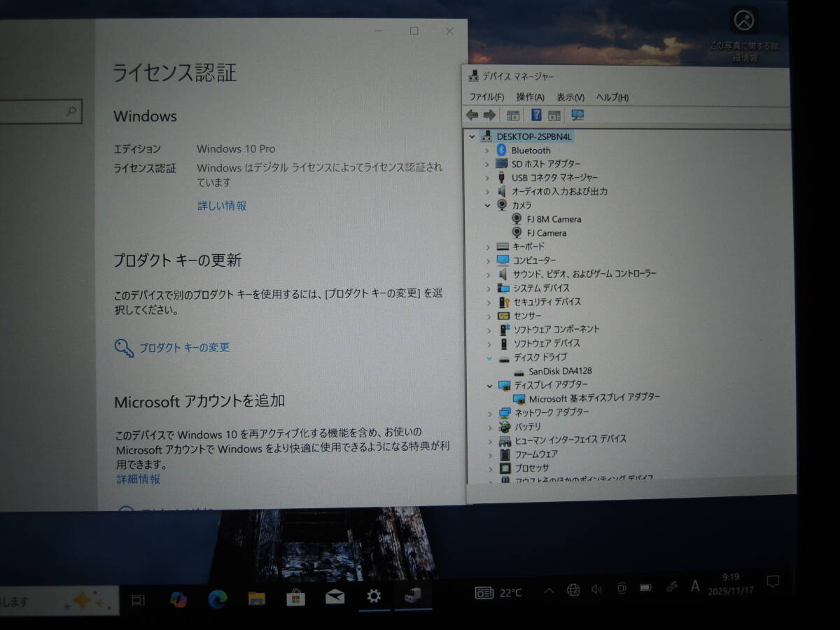The image size is (840, 630).
Task: Click the product key change key icon
Action: click(x=124, y=348)
